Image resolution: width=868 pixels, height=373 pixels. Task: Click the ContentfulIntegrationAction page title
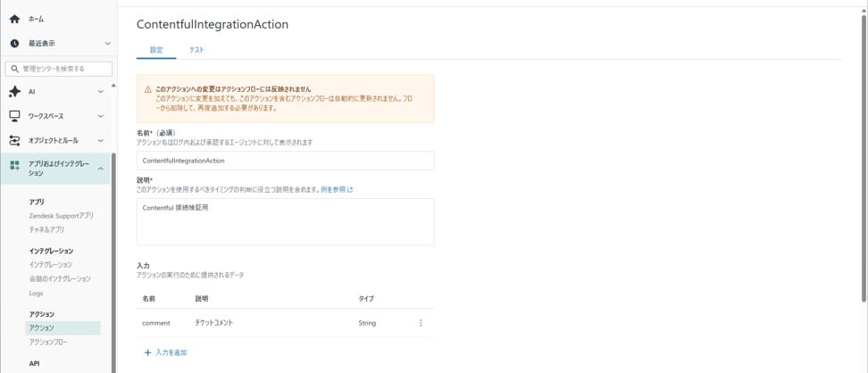[213, 24]
